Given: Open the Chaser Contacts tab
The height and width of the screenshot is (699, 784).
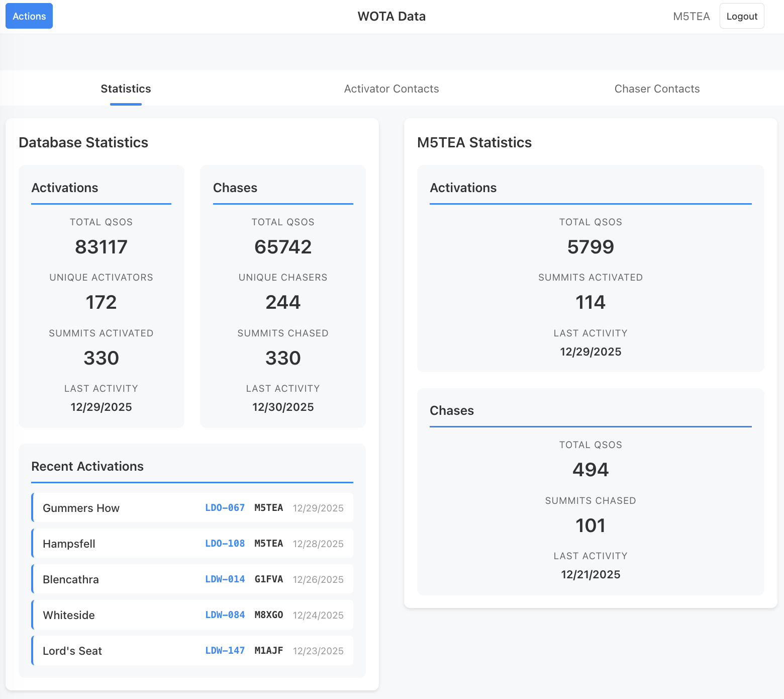Looking at the screenshot, I should pyautogui.click(x=656, y=89).
